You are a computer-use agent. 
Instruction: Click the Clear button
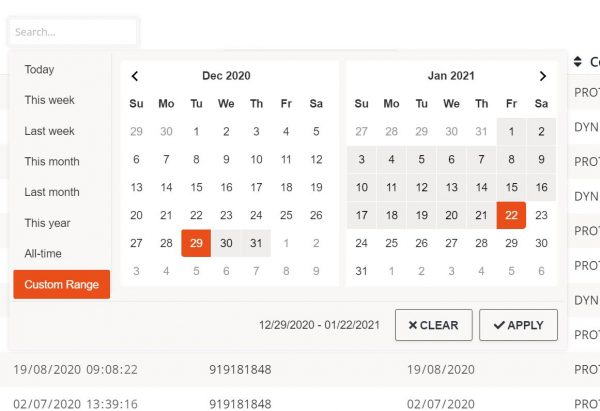[433, 325]
